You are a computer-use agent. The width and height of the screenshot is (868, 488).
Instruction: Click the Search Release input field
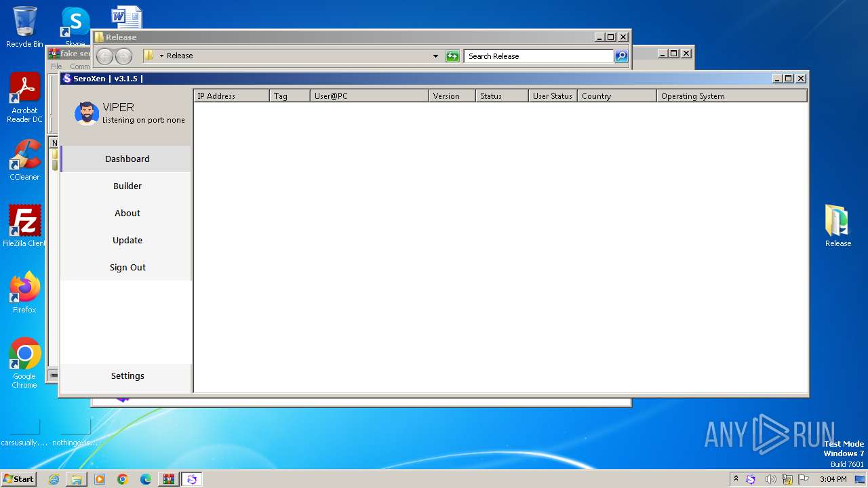[x=539, y=56]
